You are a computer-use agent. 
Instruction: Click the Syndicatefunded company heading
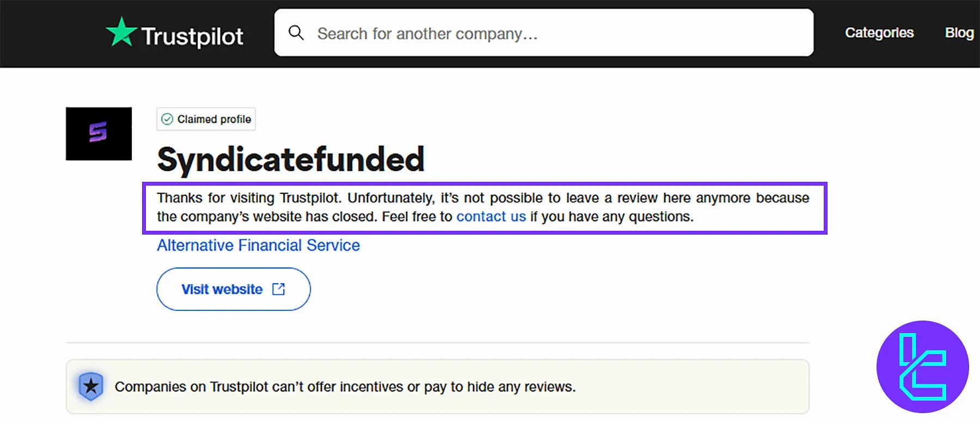290,159
